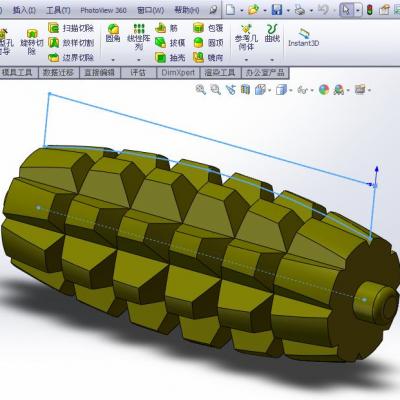Select the 拔模 draft tool
Image resolution: width=400 pixels, height=400 pixels.
click(170, 43)
